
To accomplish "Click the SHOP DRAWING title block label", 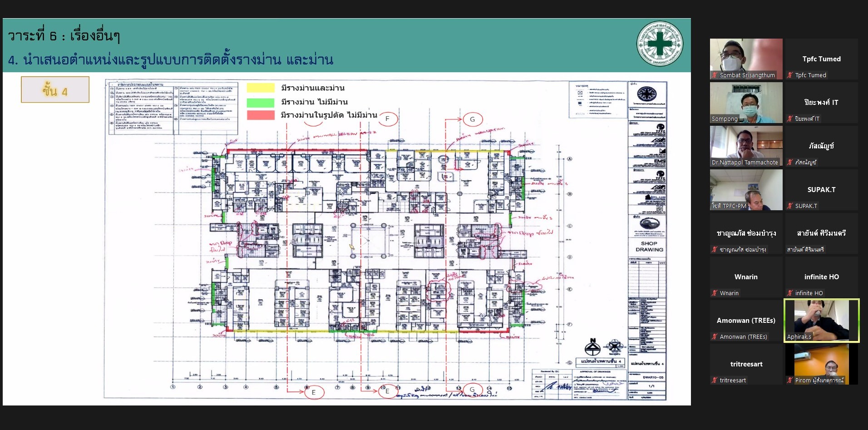I will click(649, 247).
